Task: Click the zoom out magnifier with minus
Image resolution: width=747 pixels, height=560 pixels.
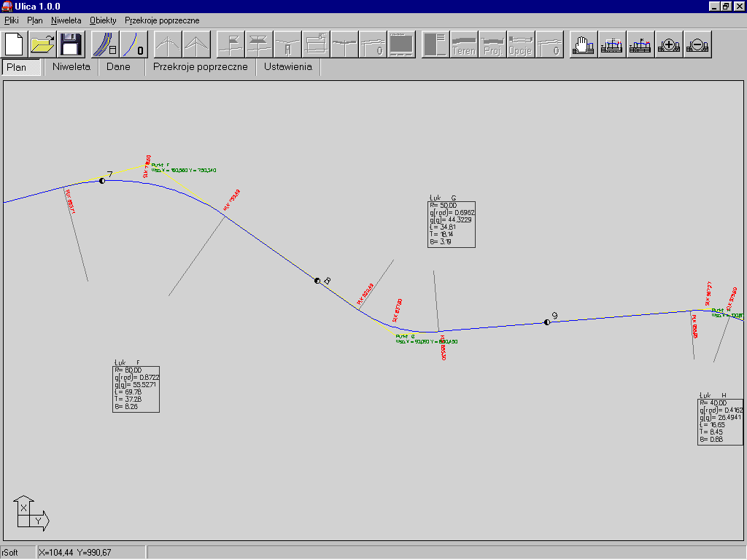Action: [697, 44]
